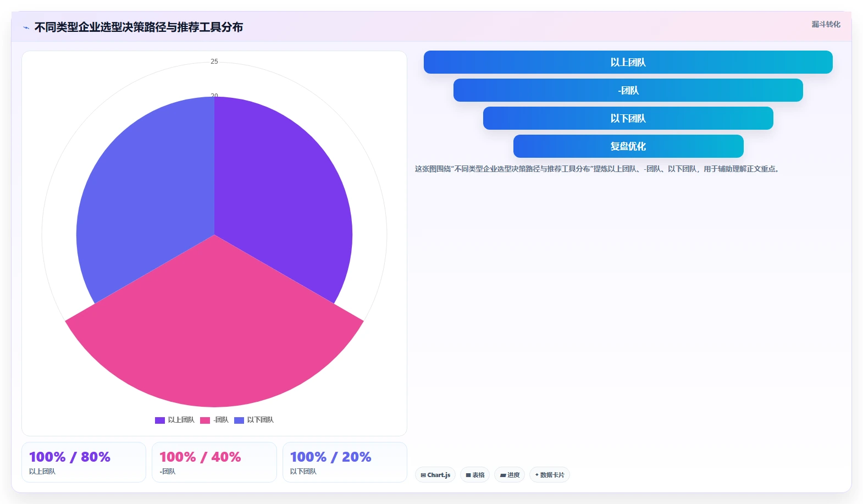The image size is (863, 504).
Task: Click the 漏斗转化 tag in the header
Action: (826, 24)
